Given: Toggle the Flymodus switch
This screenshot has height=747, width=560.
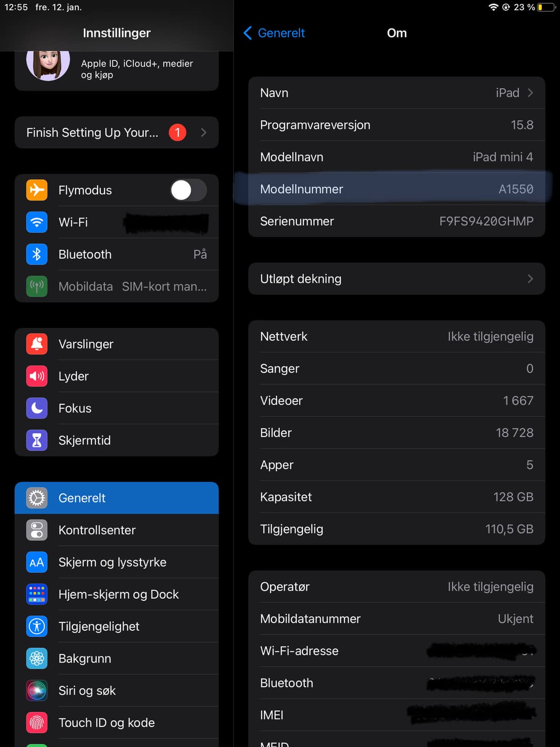Looking at the screenshot, I should tap(189, 190).
